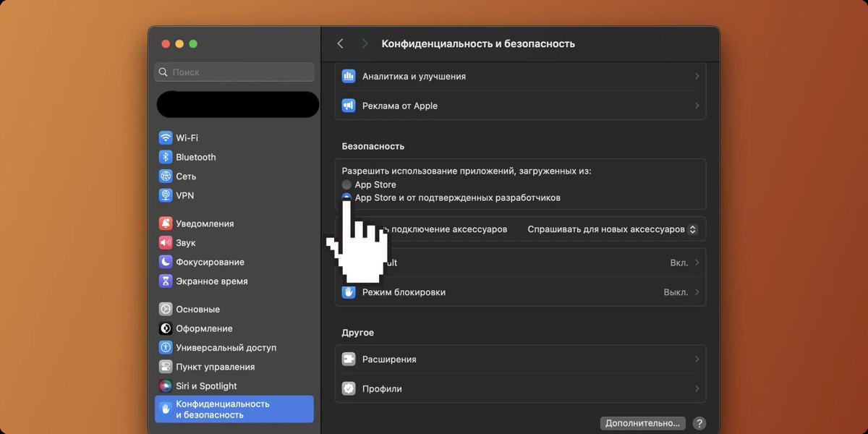Viewport: 868px width, 434px height.
Task: Open the Расширения puzzle icon
Action: pyautogui.click(x=349, y=359)
